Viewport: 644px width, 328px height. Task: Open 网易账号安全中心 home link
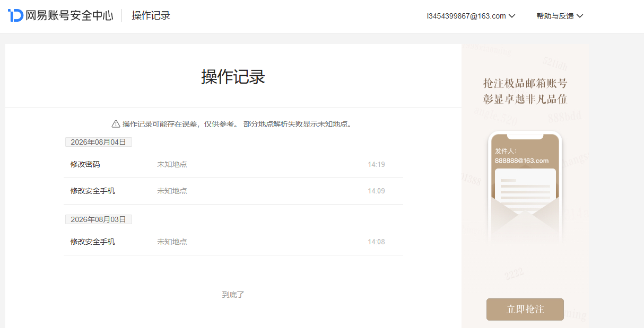coord(69,15)
